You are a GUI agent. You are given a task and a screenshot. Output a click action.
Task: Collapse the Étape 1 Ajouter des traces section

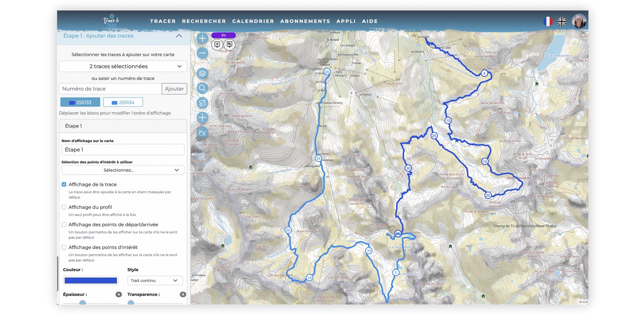click(179, 36)
